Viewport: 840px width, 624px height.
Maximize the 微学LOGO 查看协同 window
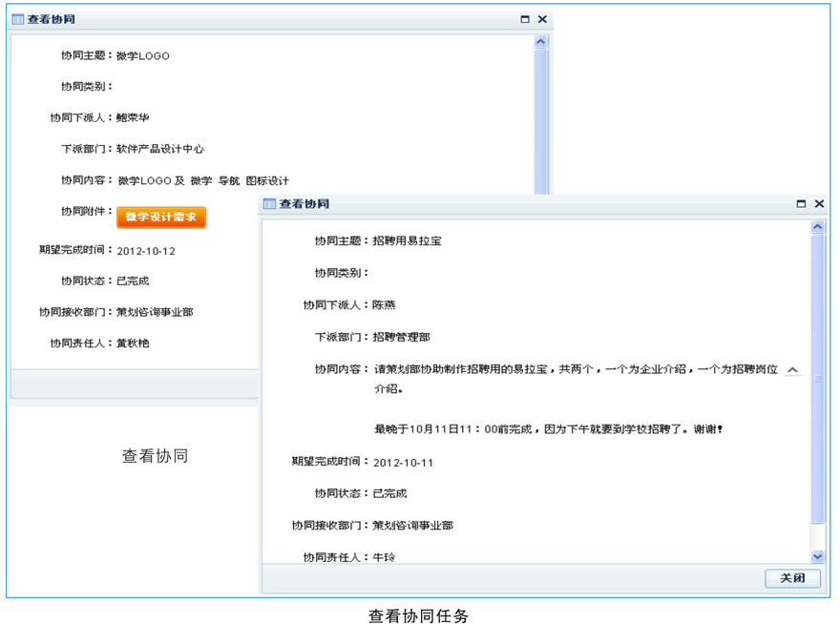pos(525,19)
